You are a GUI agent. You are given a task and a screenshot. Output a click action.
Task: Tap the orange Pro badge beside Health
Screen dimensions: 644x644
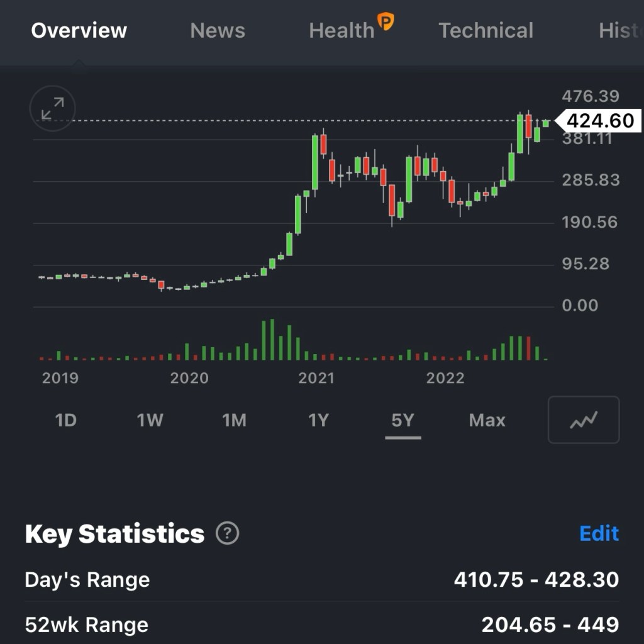[385, 22]
